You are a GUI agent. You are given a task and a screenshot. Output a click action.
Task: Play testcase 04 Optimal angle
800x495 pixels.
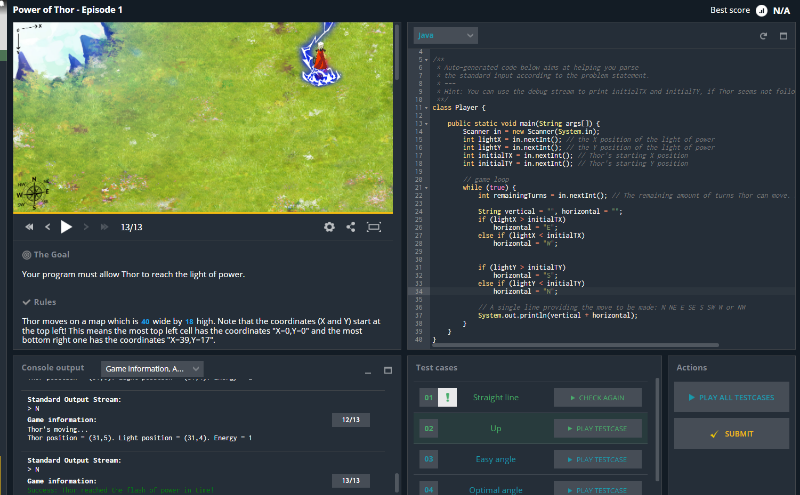pyautogui.click(x=597, y=490)
